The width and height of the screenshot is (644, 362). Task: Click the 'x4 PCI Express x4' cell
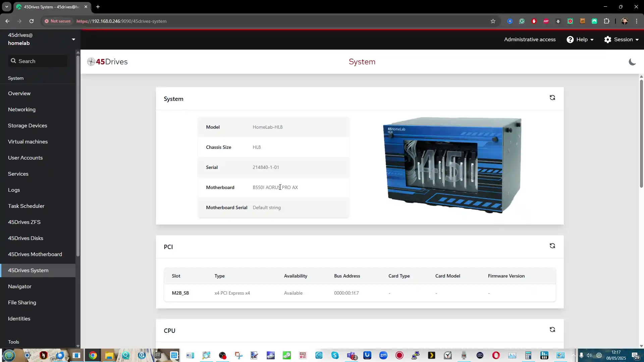[232, 293]
